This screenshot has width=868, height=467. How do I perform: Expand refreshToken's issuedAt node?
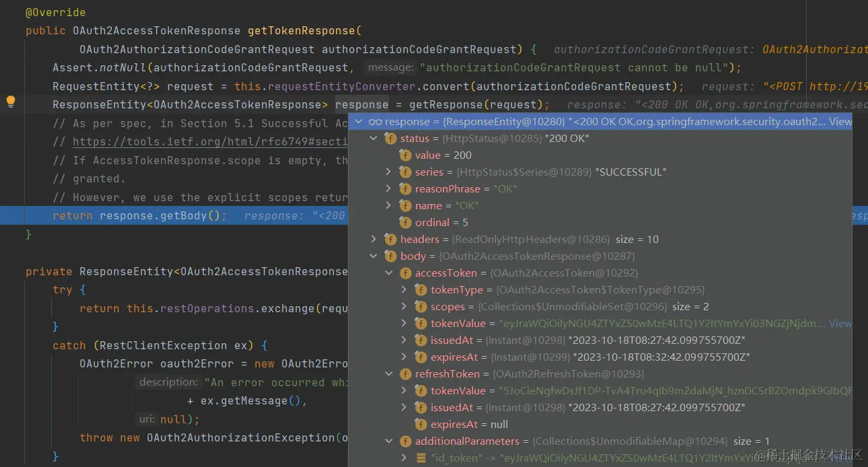pyautogui.click(x=404, y=408)
